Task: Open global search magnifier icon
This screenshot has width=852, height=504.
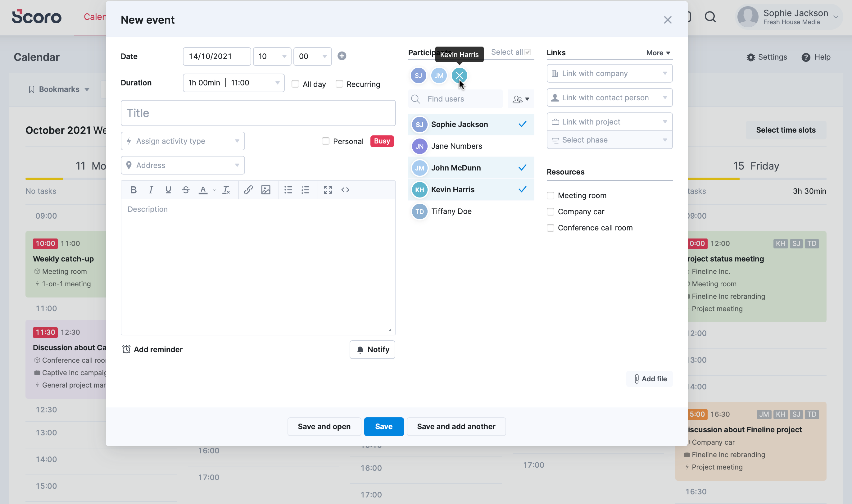Action: coord(710,17)
